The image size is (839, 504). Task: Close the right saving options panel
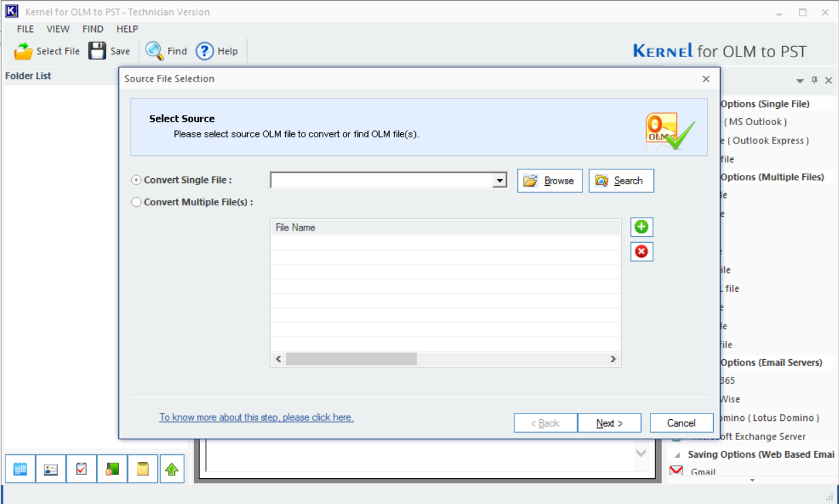tap(828, 80)
